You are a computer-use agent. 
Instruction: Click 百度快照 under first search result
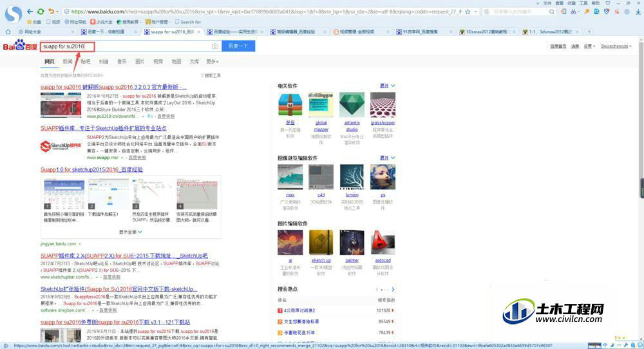pos(166,116)
